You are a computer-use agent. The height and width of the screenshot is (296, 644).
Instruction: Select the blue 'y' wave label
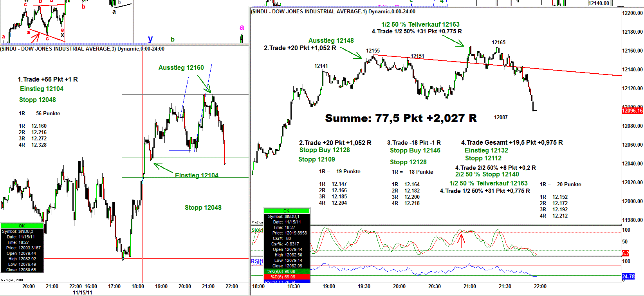[150, 39]
